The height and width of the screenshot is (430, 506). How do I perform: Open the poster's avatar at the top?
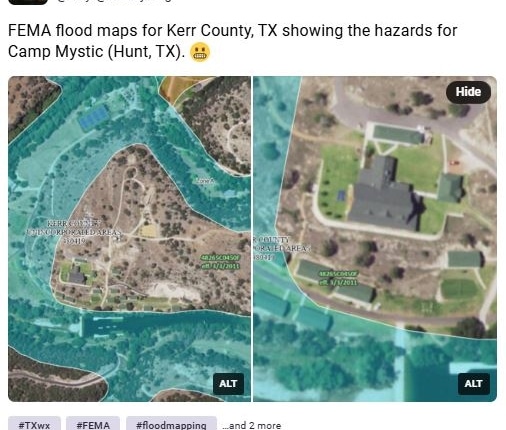28,2
